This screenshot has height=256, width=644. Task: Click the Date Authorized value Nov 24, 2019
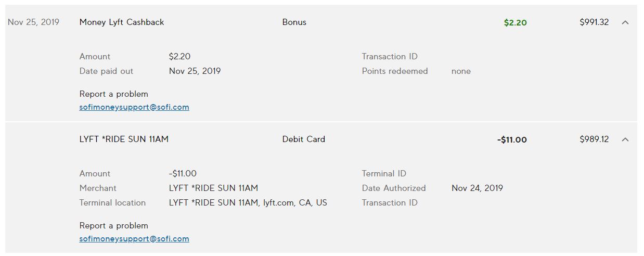(477, 188)
